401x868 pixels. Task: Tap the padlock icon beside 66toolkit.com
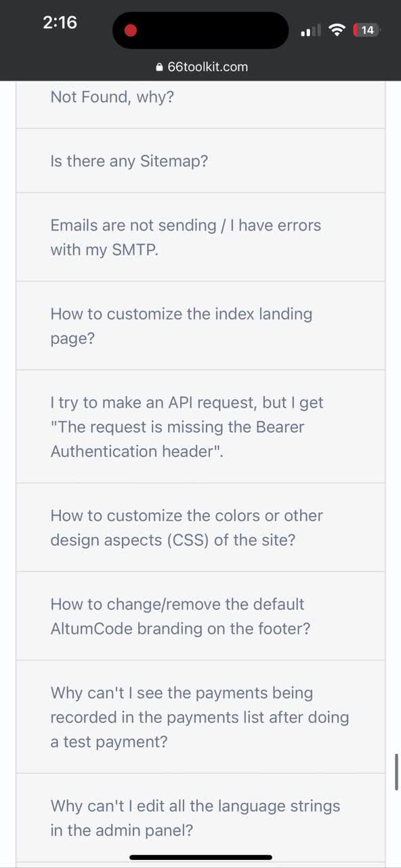click(160, 67)
